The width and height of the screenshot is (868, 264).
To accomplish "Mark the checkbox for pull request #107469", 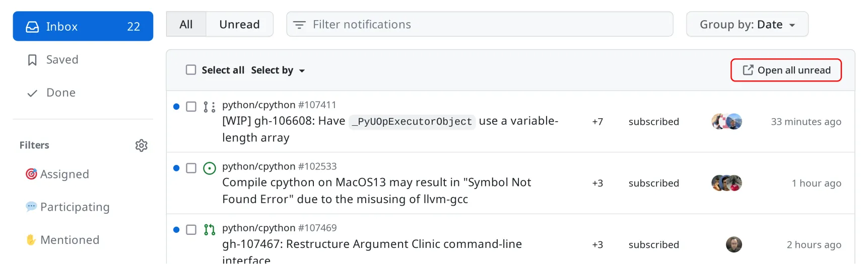I will pyautogui.click(x=191, y=230).
